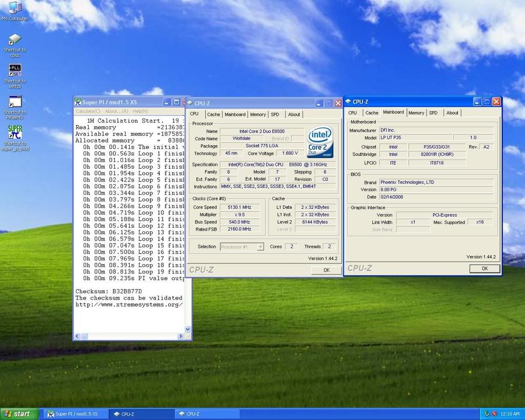Image resolution: width=525 pixels, height=420 pixels.
Task: Click title bar icon of left CPU-Z window
Action: (x=190, y=103)
